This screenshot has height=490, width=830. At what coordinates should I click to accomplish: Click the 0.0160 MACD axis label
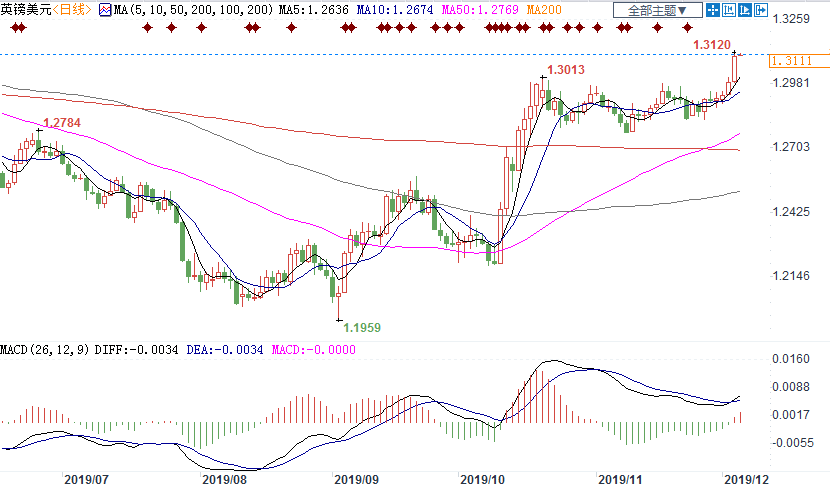[791, 359]
